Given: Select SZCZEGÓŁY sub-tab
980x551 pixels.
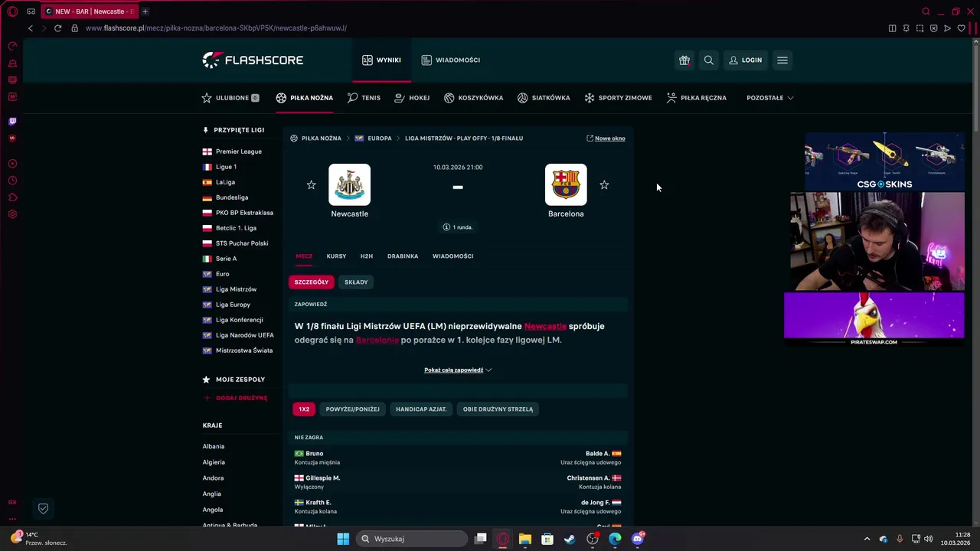Looking at the screenshot, I should point(312,282).
